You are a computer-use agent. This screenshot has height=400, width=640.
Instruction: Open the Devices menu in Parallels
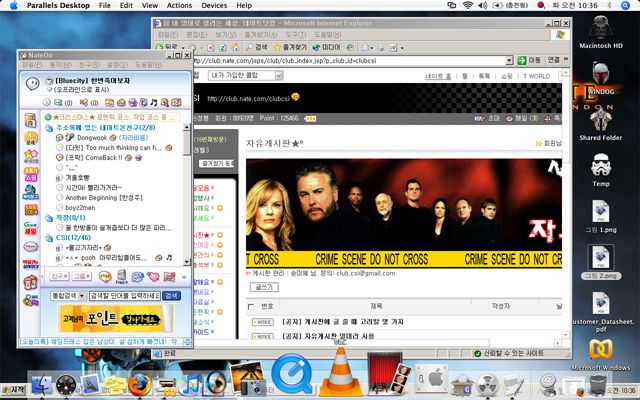click(214, 5)
